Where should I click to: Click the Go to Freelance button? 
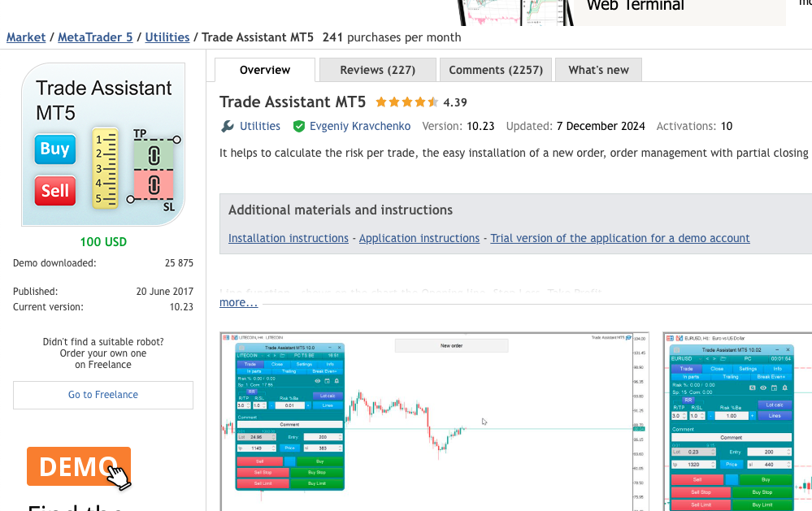click(103, 395)
